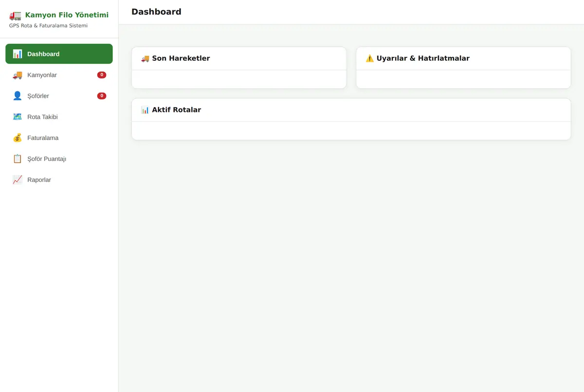Viewport: 584px width, 392px height.
Task: Click the Rota Takibi map icon
Action: point(18,117)
